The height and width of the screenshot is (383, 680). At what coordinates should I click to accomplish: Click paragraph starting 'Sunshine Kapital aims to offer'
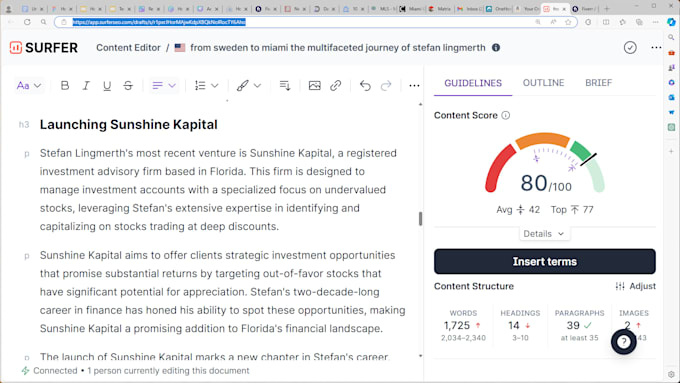[222, 292]
